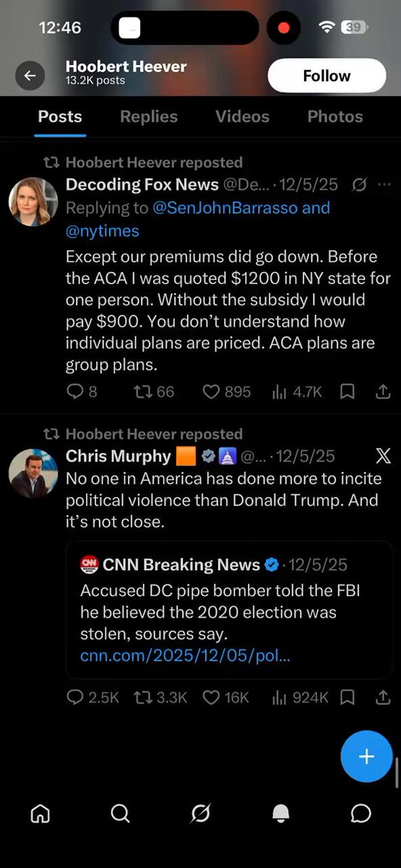Viewport: 401px width, 868px height.
Task: Open three-dot menu on Decoding Fox News post
Action: click(x=384, y=185)
